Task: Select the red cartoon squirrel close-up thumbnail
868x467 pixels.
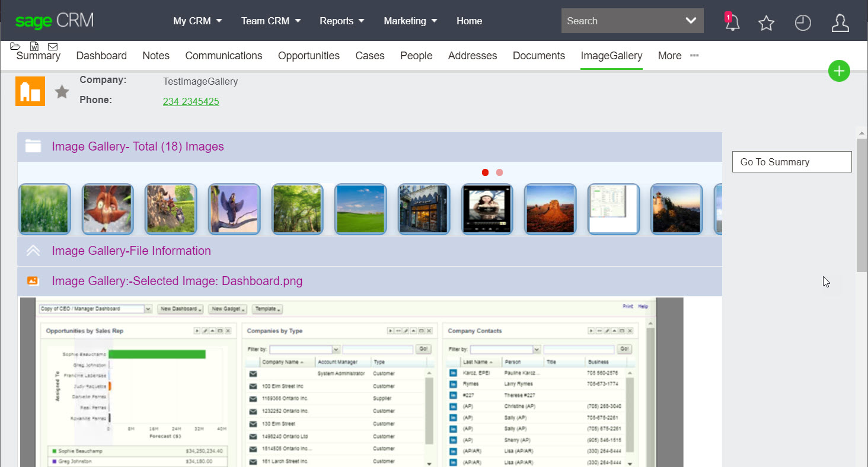Action: (x=107, y=209)
